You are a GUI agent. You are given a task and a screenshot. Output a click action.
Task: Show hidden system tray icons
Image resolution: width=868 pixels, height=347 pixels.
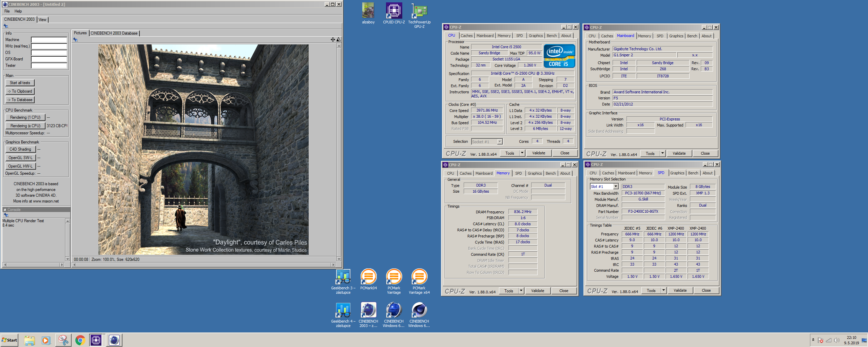(813, 340)
